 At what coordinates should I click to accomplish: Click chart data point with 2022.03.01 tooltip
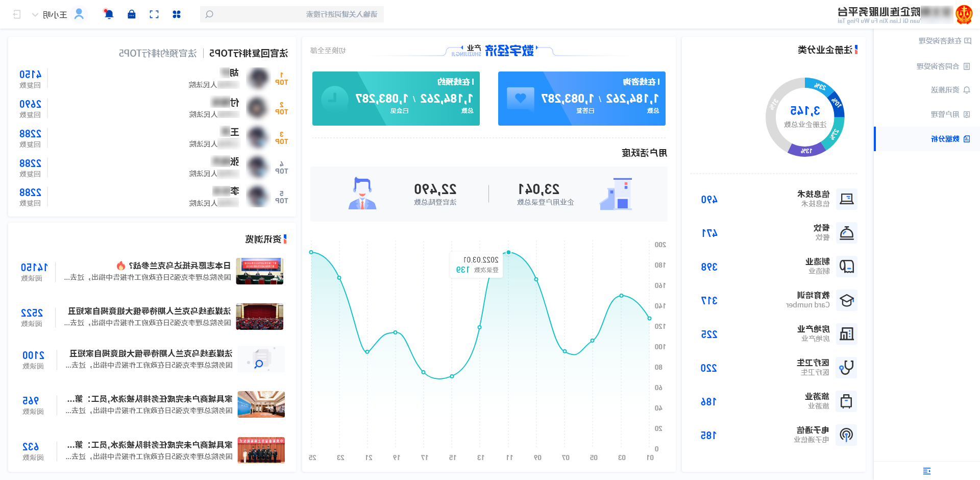[508, 253]
